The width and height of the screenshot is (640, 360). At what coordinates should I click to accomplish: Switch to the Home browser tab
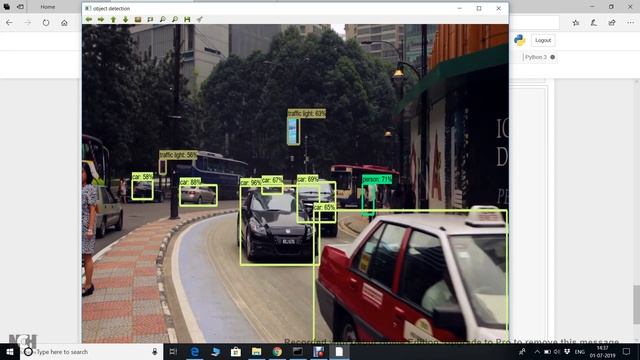(x=48, y=7)
